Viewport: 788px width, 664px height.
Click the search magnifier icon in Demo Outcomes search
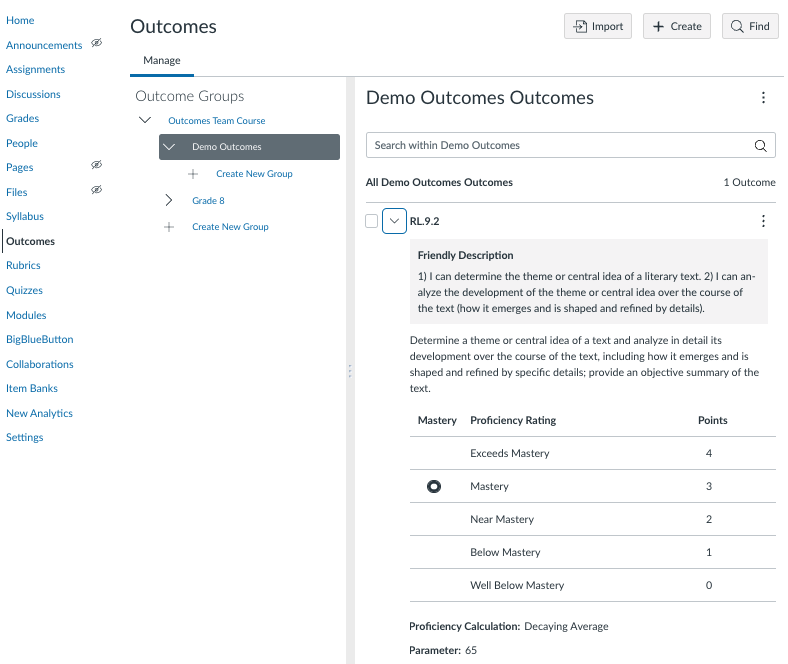point(762,145)
